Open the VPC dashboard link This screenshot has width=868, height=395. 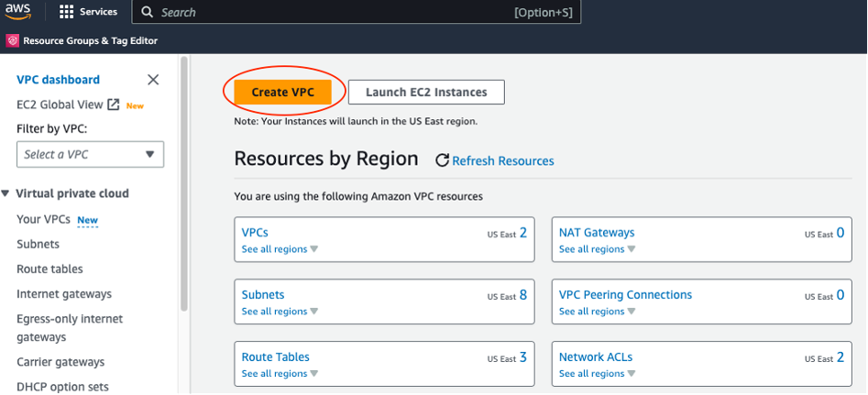pos(58,80)
